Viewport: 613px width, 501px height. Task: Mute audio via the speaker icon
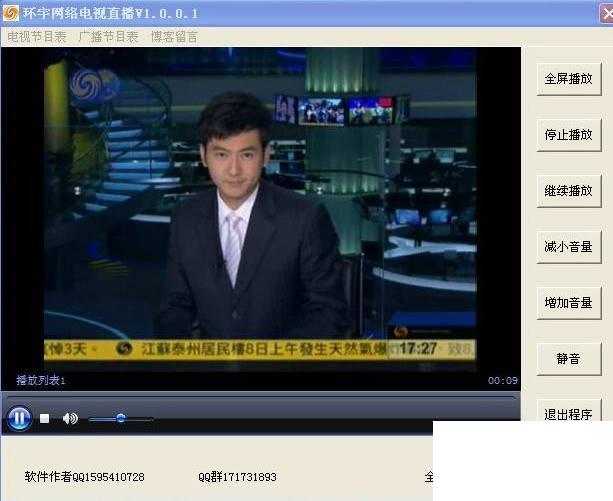(x=70, y=419)
